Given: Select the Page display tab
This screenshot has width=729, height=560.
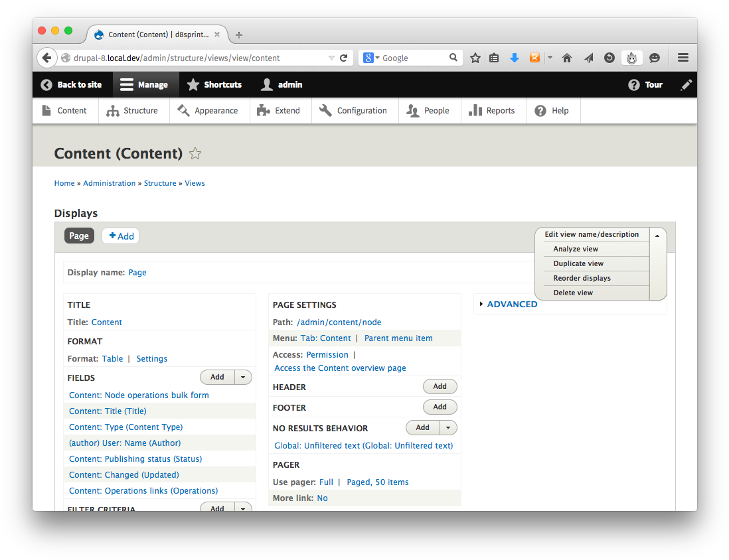Looking at the screenshot, I should tap(79, 236).
